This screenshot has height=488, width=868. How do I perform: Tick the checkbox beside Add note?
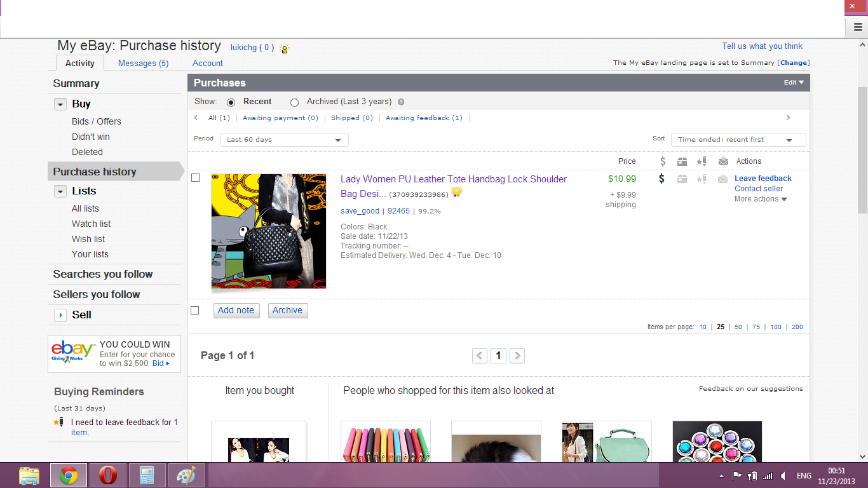(195, 310)
